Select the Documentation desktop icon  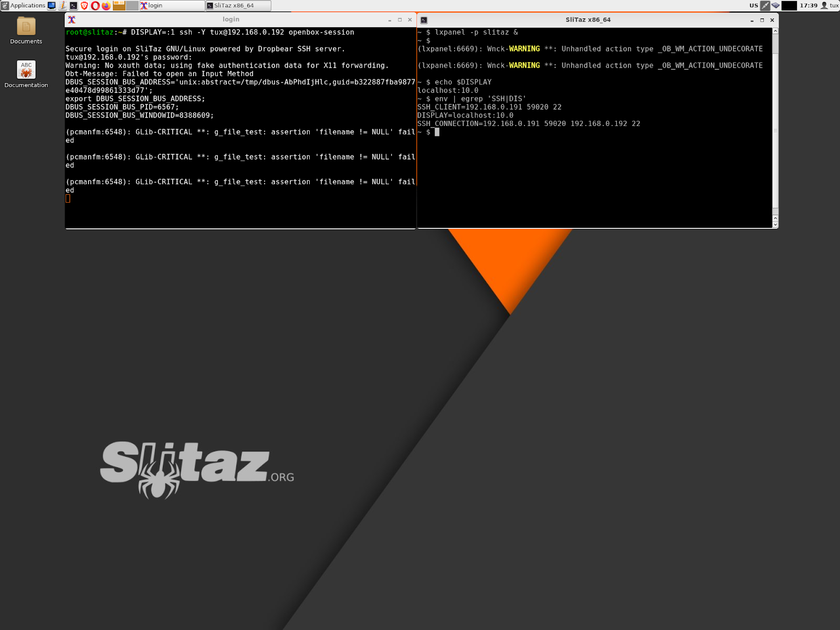tap(26, 74)
